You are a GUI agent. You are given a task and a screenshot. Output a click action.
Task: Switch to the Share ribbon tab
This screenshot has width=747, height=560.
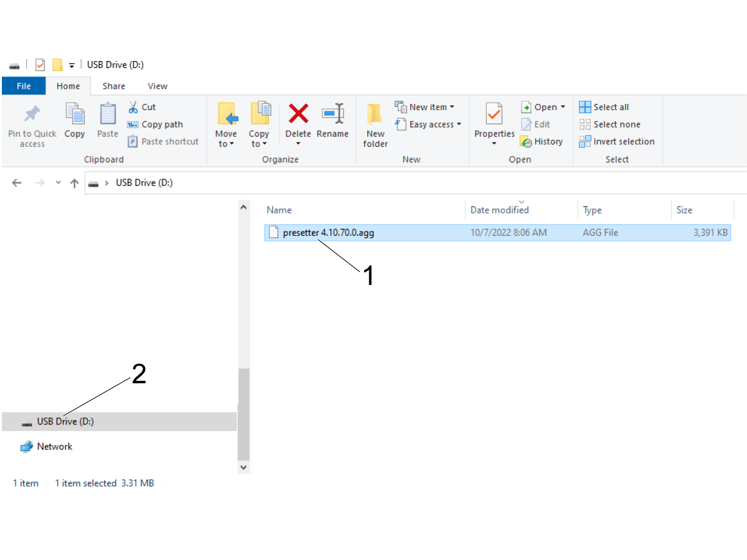pyautogui.click(x=114, y=86)
